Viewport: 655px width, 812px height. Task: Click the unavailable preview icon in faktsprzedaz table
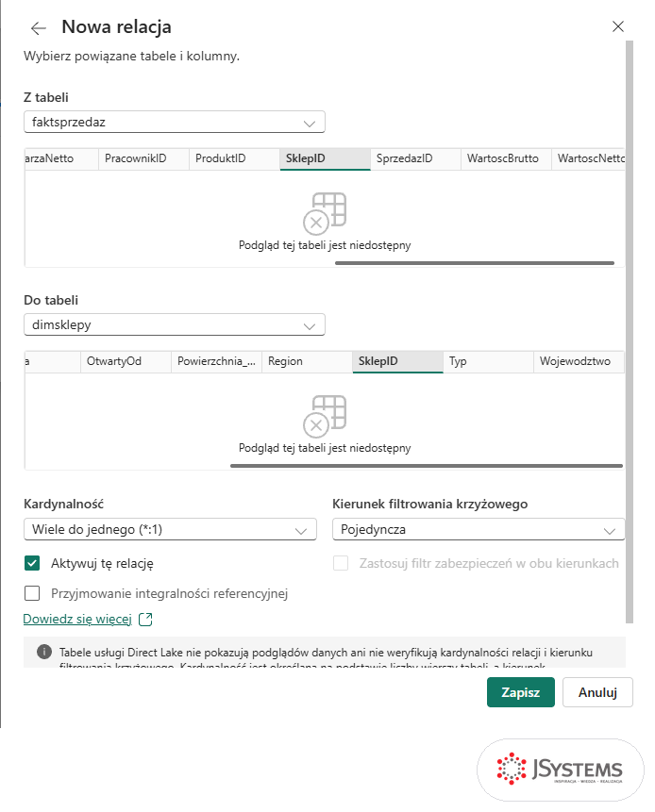(x=325, y=213)
